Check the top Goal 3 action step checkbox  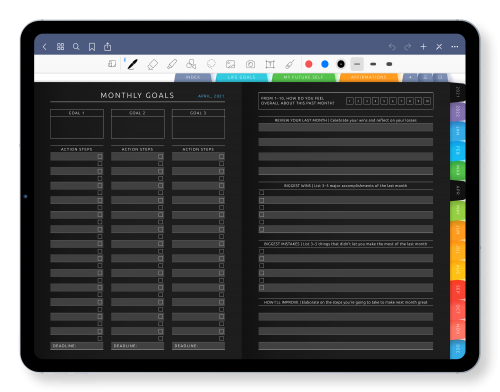point(221,156)
